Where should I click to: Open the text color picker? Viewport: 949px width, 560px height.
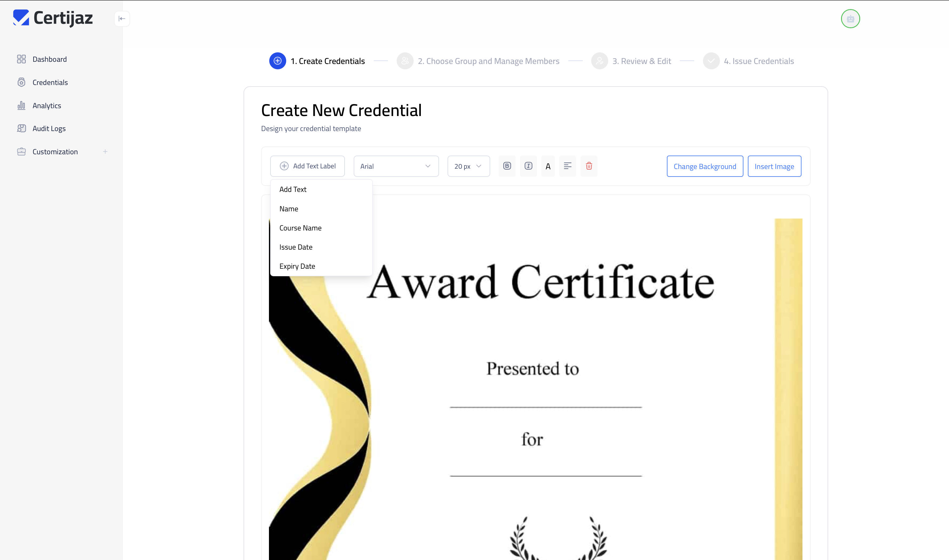[548, 166]
